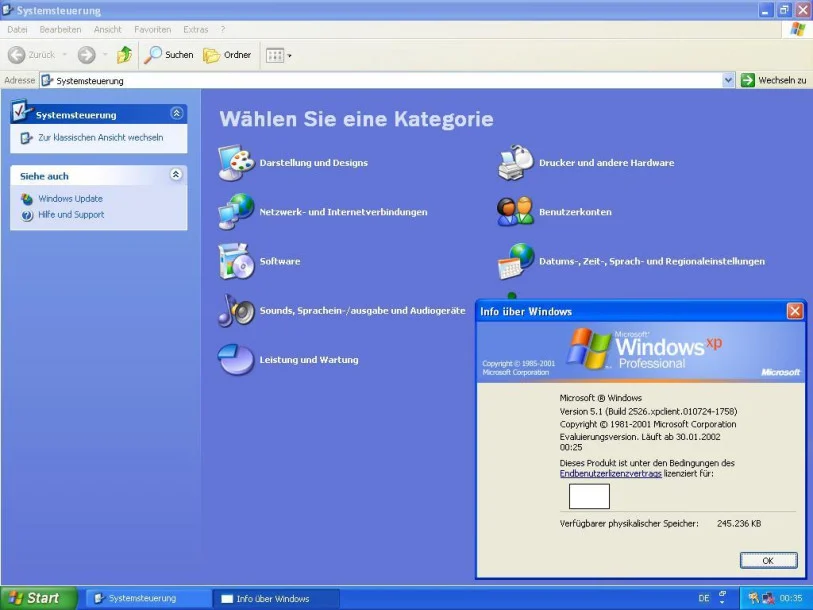Image resolution: width=813 pixels, height=610 pixels.
Task: Open Drucker und andere Hardware printer icon
Action: click(x=516, y=162)
